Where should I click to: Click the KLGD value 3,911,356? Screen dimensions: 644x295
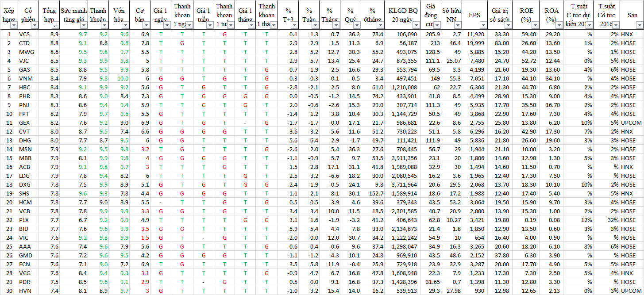click(x=404, y=158)
